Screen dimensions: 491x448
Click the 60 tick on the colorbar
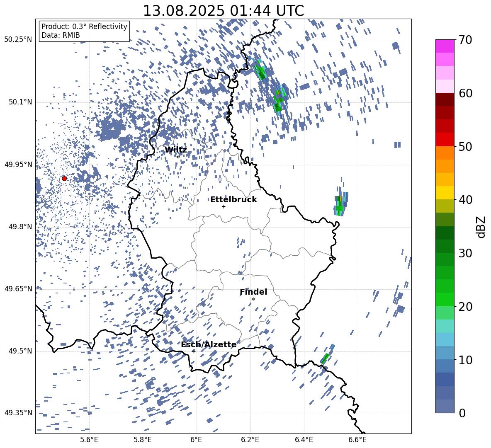465,93
